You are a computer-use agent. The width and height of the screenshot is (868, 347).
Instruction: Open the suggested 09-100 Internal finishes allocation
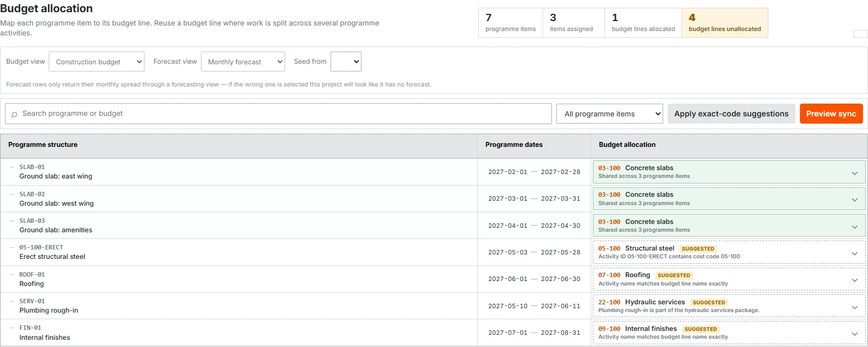(x=728, y=333)
